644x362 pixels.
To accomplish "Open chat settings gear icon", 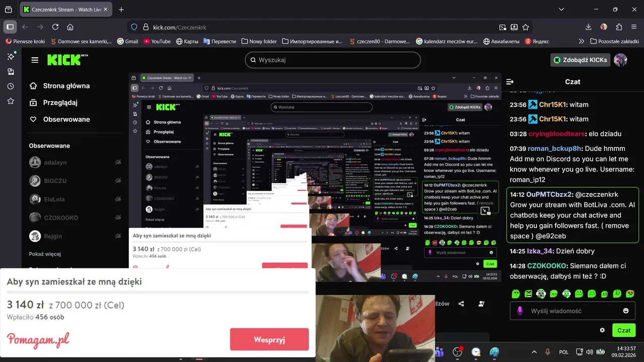I will (602, 330).
